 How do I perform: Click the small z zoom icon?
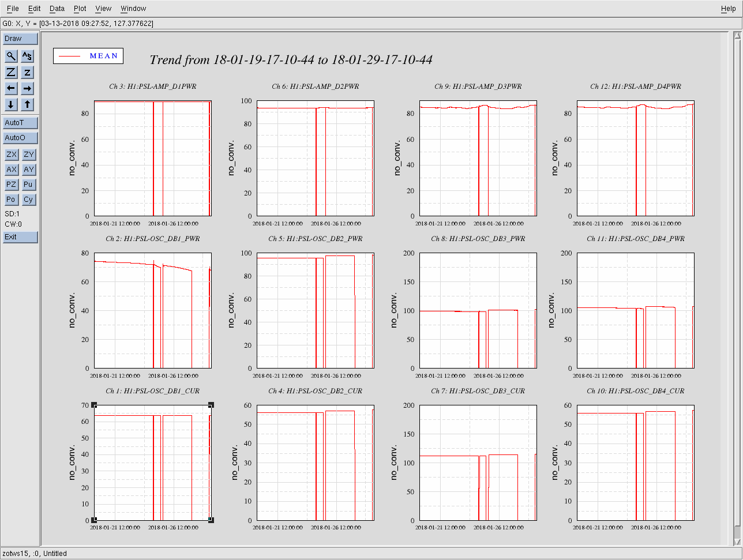[x=28, y=72]
